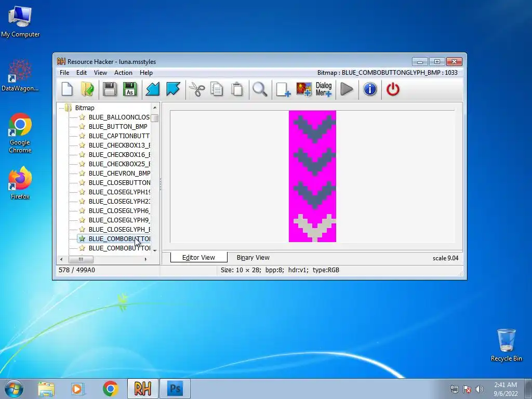Click the red power Exit icon
Image resolution: width=532 pixels, height=399 pixels.
[x=393, y=89]
